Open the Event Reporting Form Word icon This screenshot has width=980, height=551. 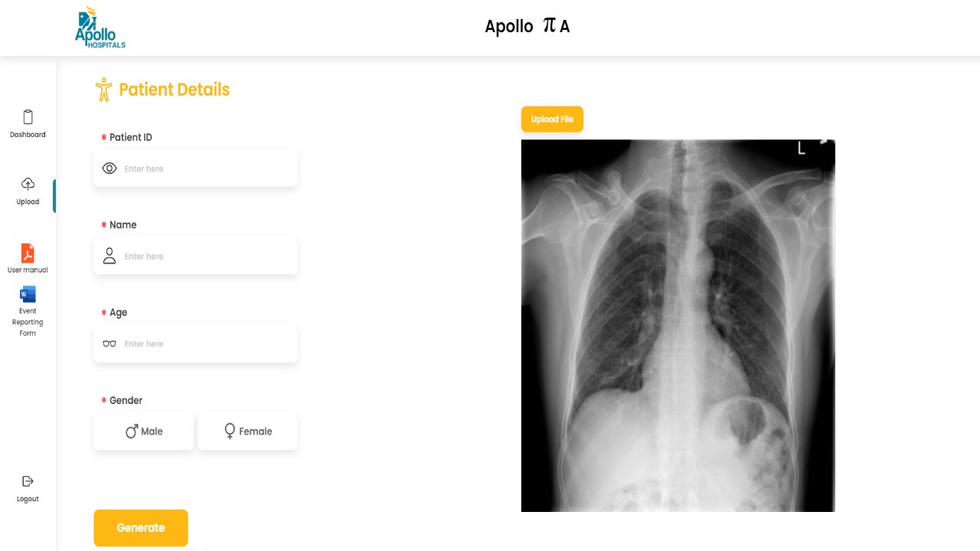click(x=28, y=294)
